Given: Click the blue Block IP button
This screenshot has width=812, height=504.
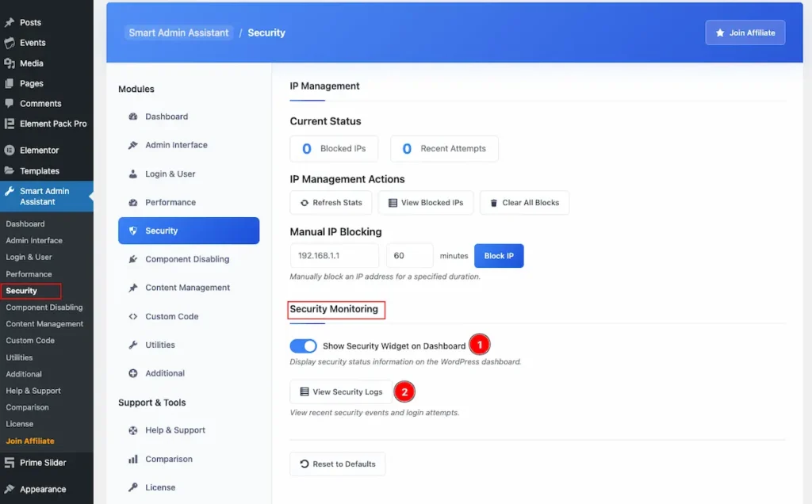Looking at the screenshot, I should click(x=499, y=256).
